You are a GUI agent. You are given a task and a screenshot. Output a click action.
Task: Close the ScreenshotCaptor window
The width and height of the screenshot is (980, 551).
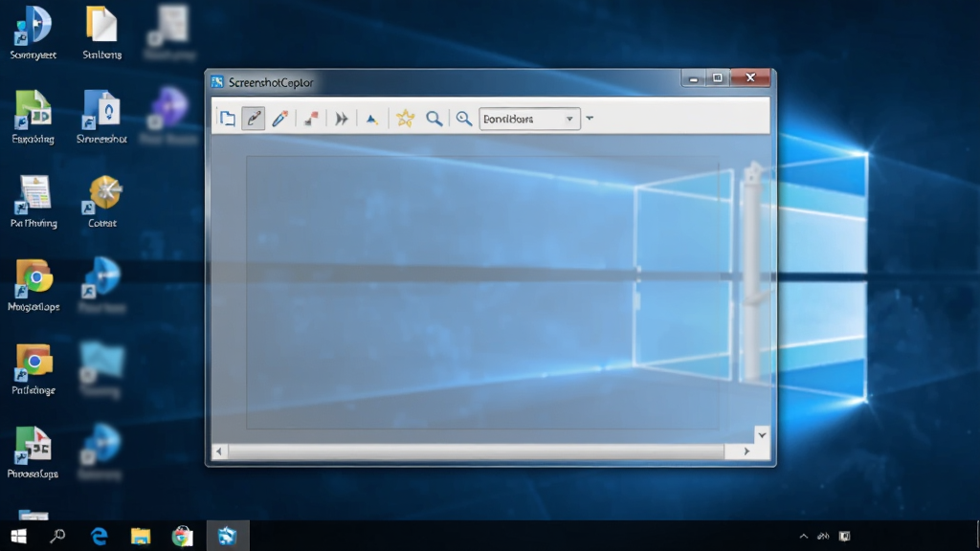[x=750, y=78]
